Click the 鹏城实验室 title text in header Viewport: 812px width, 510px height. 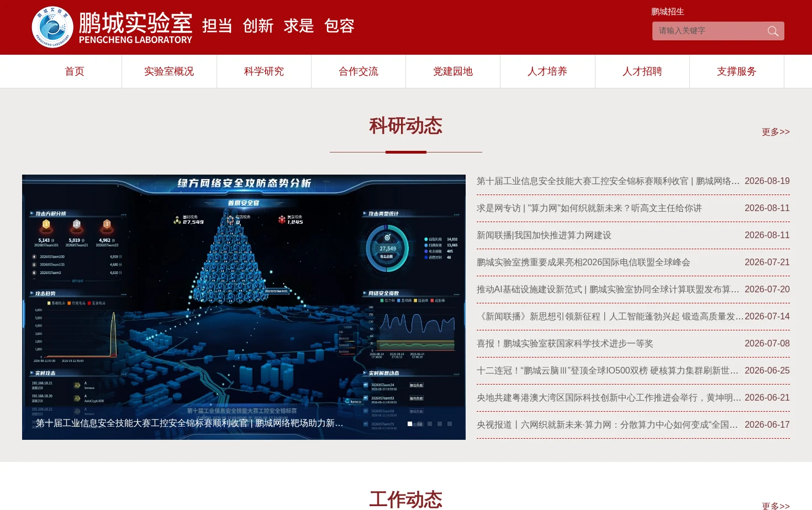[x=135, y=23]
